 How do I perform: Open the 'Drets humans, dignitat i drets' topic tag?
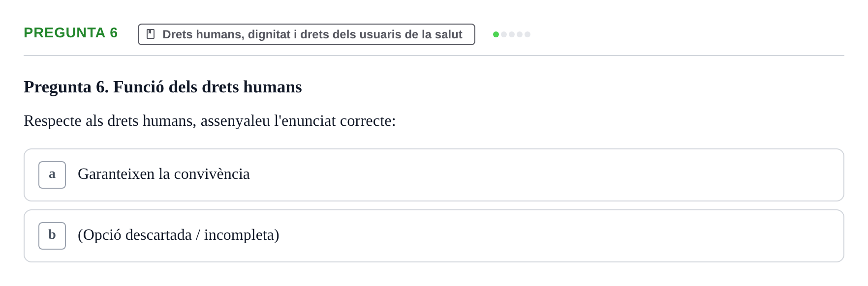[307, 34]
